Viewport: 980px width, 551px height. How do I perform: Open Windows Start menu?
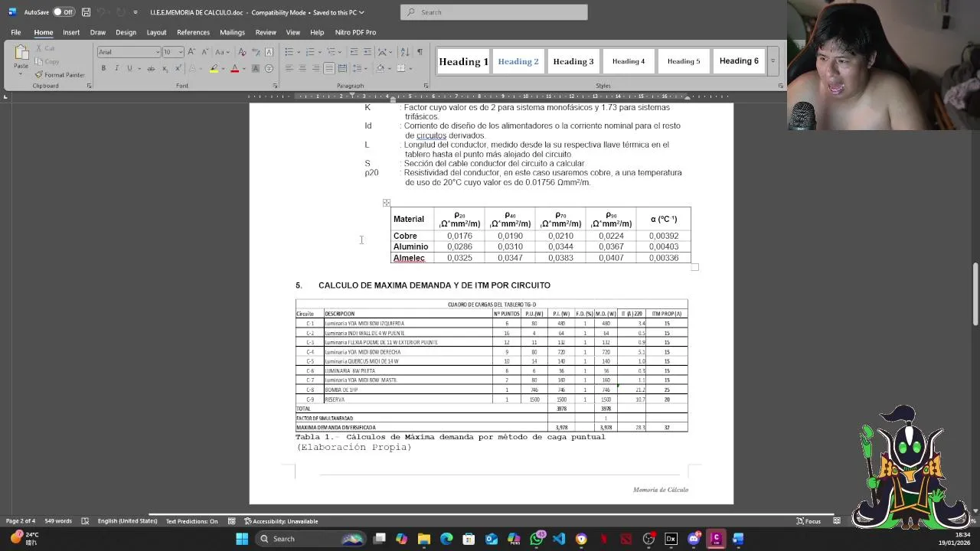pyautogui.click(x=242, y=539)
